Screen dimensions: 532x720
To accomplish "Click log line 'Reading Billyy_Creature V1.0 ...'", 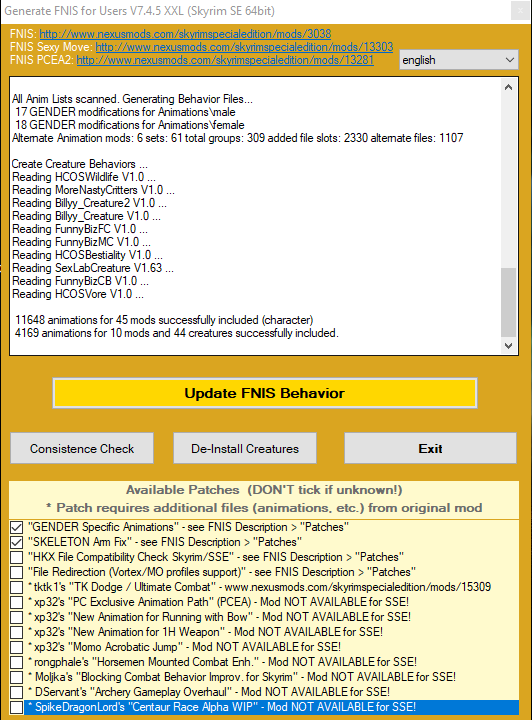I will pos(86,216).
